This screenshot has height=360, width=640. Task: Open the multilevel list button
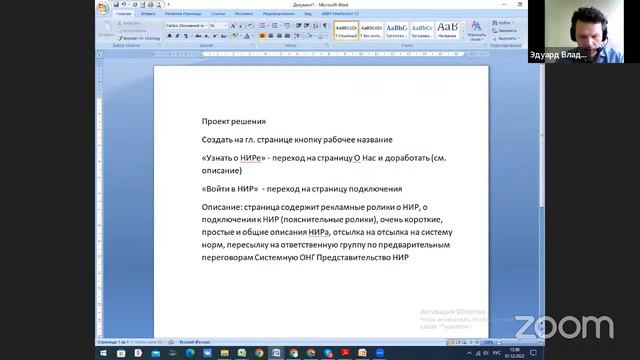tap(287, 26)
